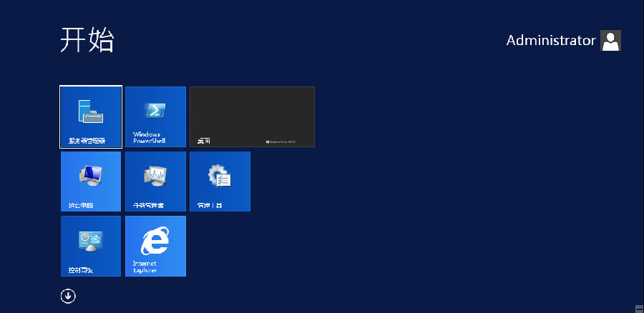The height and width of the screenshot is (313, 644).
Task: Show all apps with down arrow button
Action: (x=68, y=296)
